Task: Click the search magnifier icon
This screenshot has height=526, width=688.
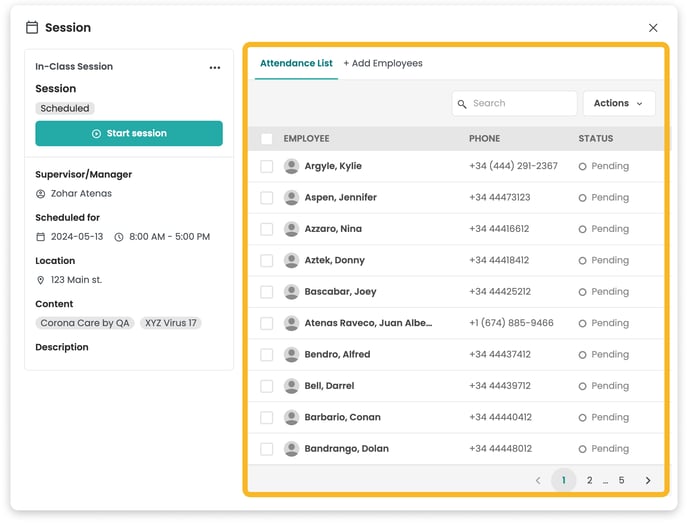Action: pyautogui.click(x=462, y=104)
